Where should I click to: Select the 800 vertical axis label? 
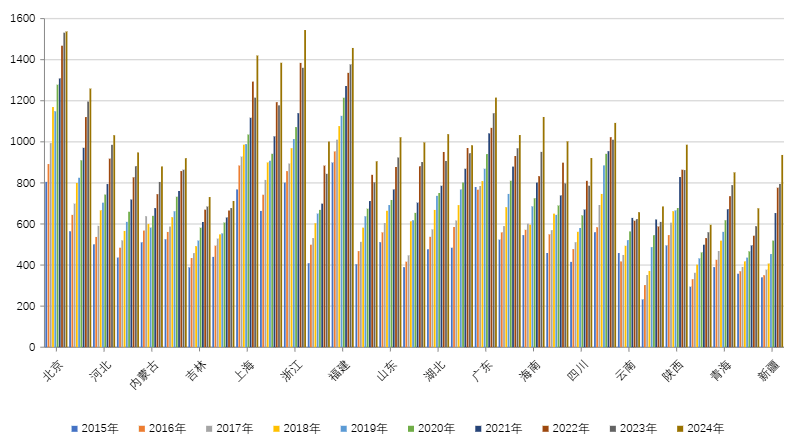pyautogui.click(x=24, y=183)
